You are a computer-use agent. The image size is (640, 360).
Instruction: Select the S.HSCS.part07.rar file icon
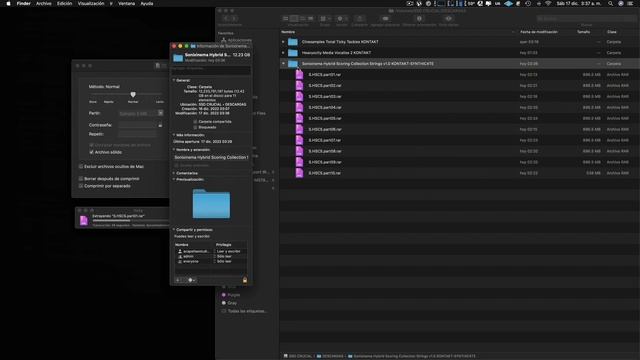point(299,140)
